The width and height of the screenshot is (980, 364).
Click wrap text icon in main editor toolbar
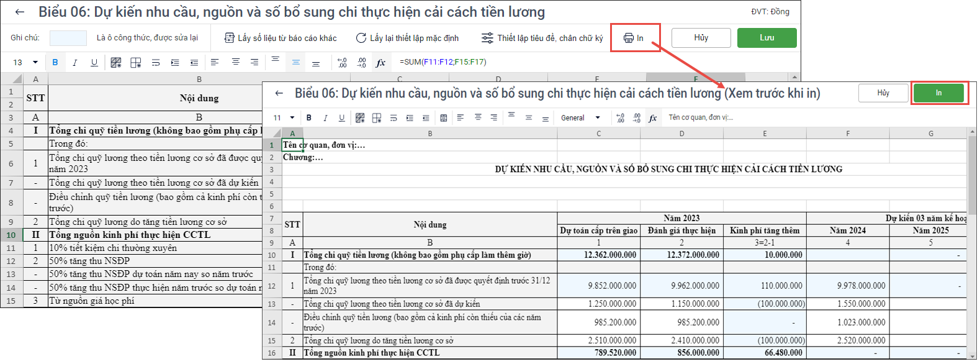(156, 62)
